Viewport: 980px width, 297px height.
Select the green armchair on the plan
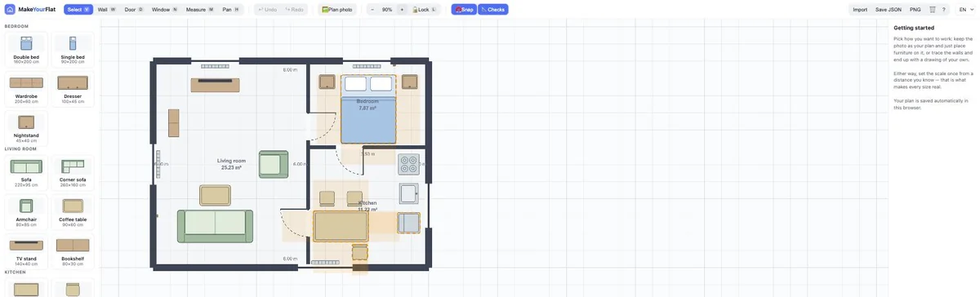click(x=274, y=164)
